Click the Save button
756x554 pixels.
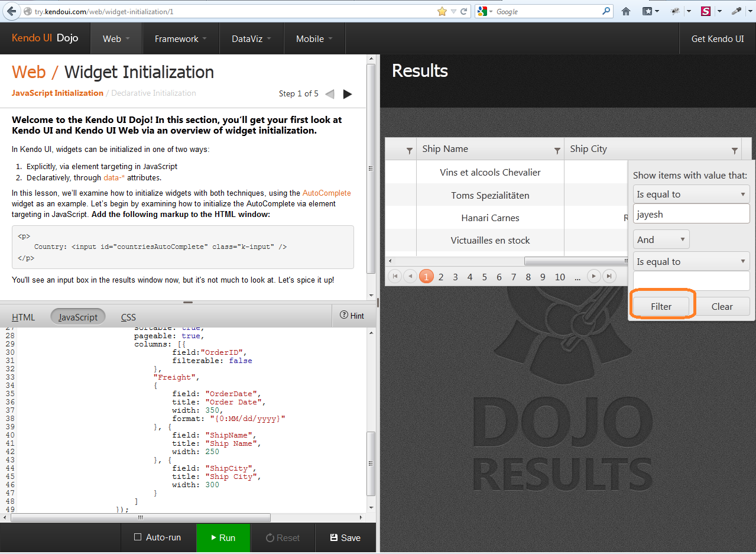[x=345, y=537]
